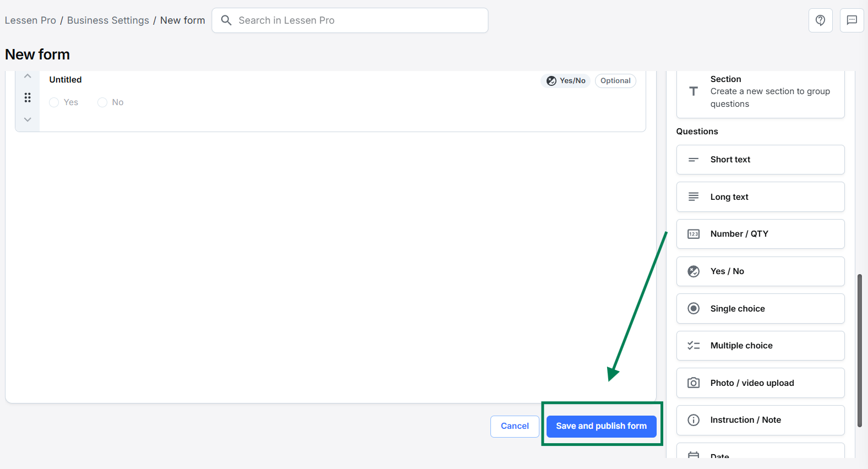This screenshot has width=868, height=469.
Task: Click the Short text question icon
Action: click(694, 160)
